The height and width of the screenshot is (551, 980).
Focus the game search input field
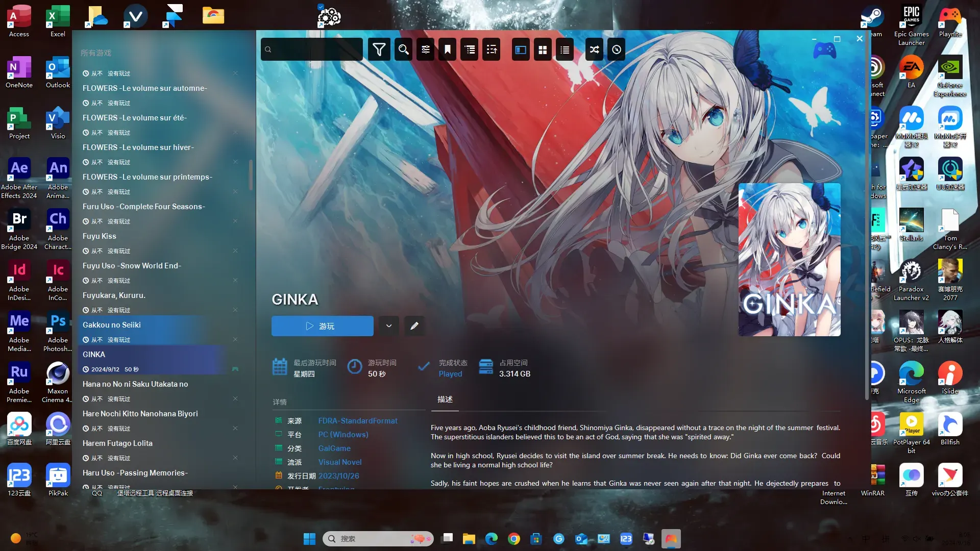(x=312, y=49)
